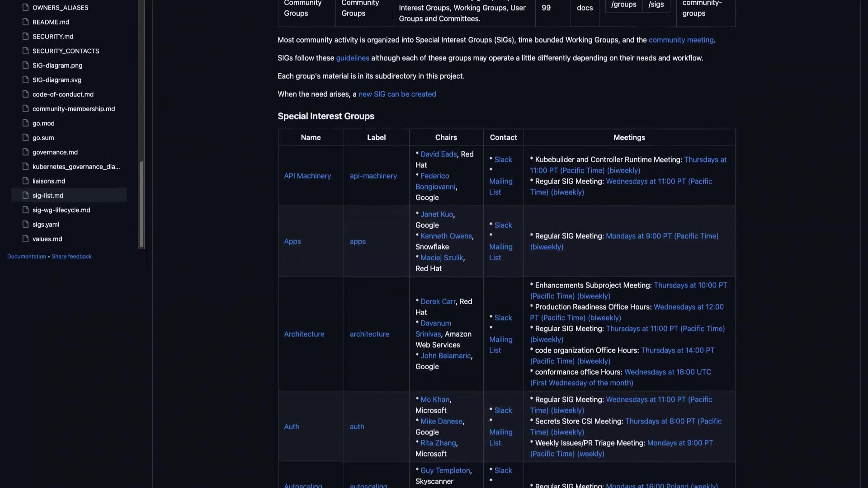868x488 pixels.
Task: Open David Eads chair profile link
Action: point(439,154)
